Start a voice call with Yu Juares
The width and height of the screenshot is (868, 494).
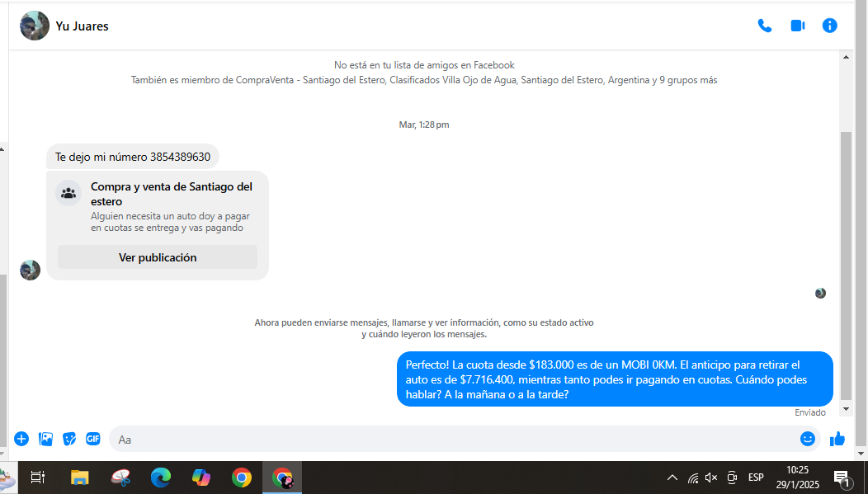tap(765, 26)
